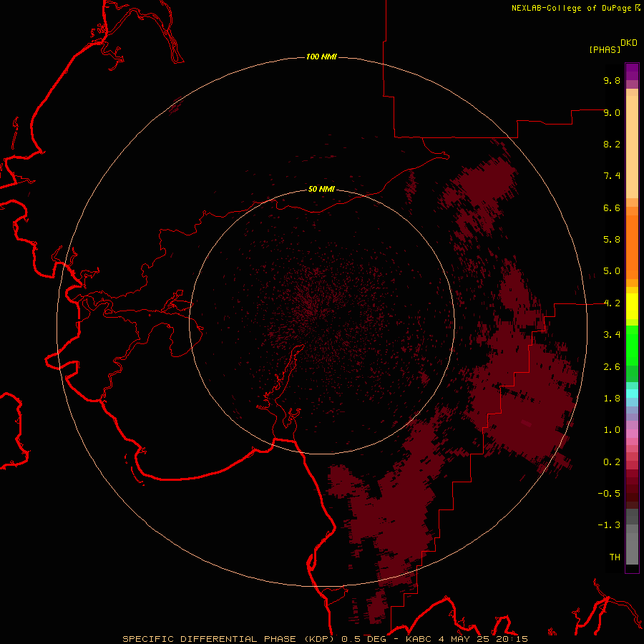The image size is (644, 644).
Task: Click the -1.3 scale value
Action: tap(609, 525)
